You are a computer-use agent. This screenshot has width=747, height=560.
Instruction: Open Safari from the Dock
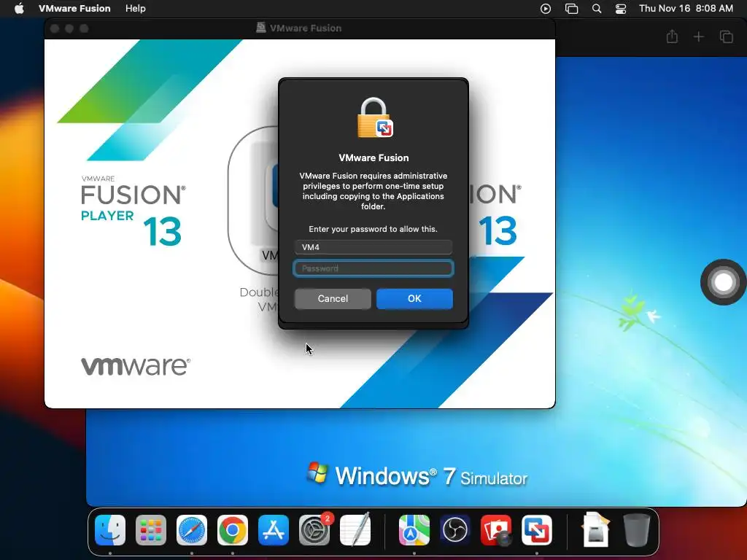[x=192, y=529]
